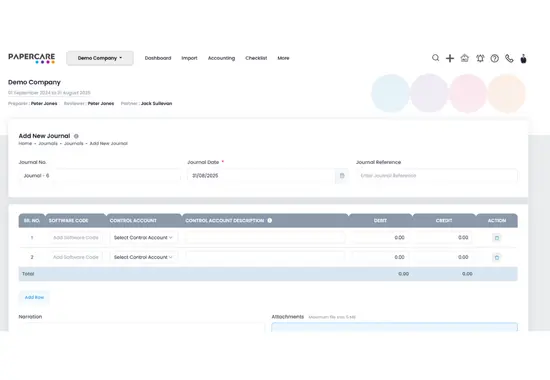Open the More menu
Image resolution: width=550 pixels, height=380 pixels.
pos(283,58)
